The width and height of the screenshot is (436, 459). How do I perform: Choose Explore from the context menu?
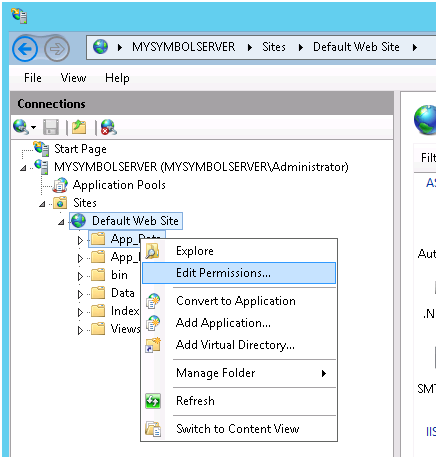pos(239,251)
